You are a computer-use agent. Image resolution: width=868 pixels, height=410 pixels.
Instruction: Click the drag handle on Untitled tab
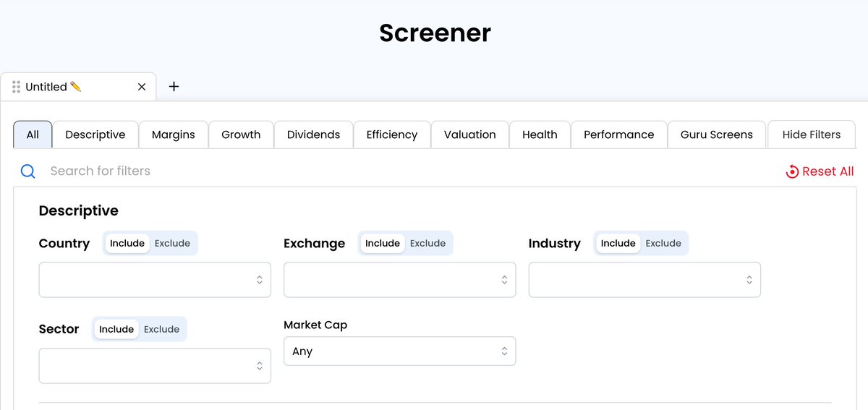16,87
